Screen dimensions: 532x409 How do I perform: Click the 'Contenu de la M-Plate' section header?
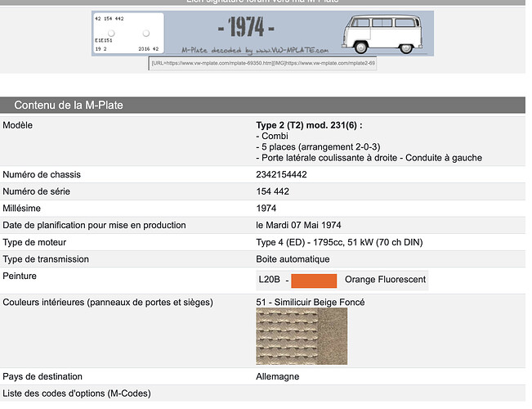pyautogui.click(x=262, y=105)
